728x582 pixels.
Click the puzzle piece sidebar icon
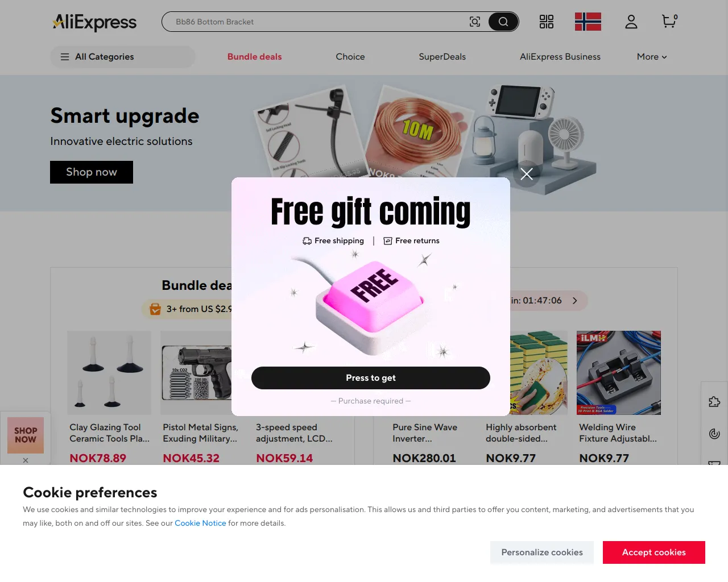coord(714,402)
